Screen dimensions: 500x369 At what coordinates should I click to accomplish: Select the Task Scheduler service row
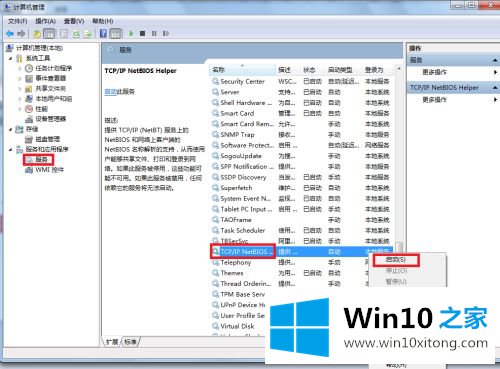point(302,230)
